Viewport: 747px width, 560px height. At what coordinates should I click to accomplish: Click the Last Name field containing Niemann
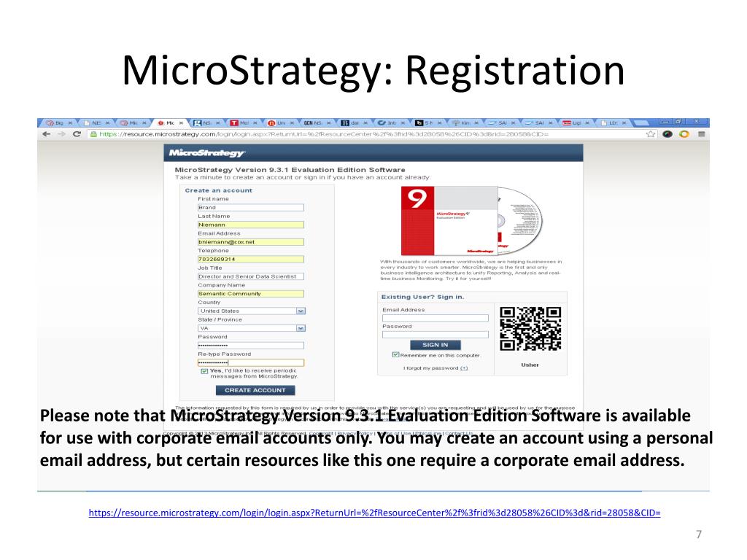[x=251, y=225]
